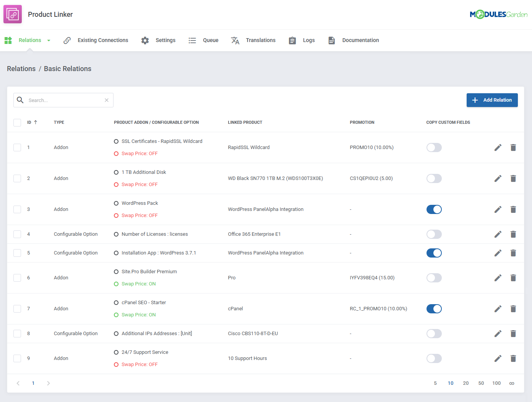Open the Documentation page icon
This screenshot has width=532, height=402.
coord(331,40)
